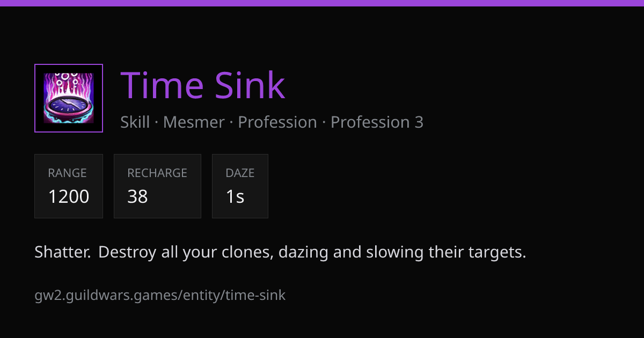Click the word Shatter in description
Screen dimensions: 644x338
[x=62, y=252]
